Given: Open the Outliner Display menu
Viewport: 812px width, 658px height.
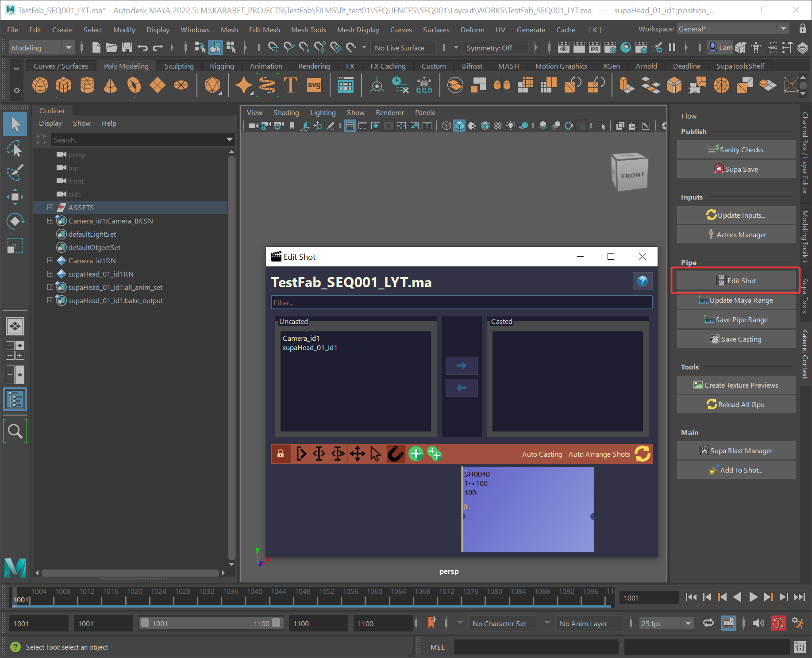Looking at the screenshot, I should pos(50,123).
